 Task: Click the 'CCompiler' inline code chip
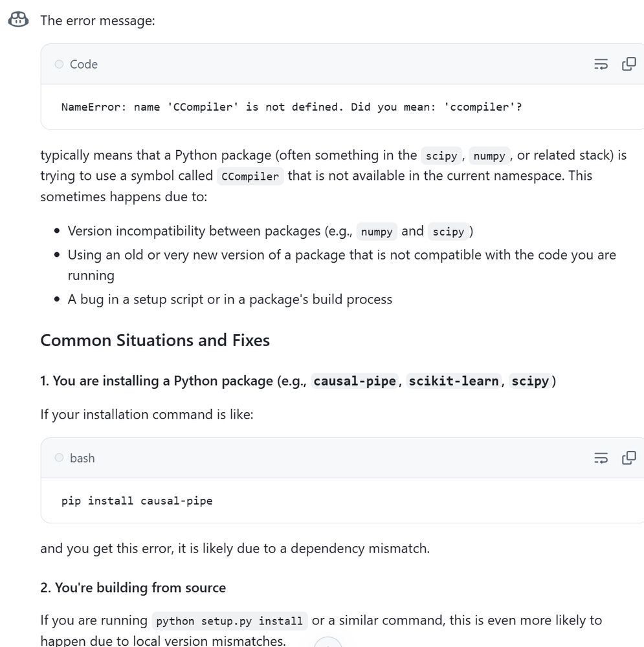tap(250, 176)
